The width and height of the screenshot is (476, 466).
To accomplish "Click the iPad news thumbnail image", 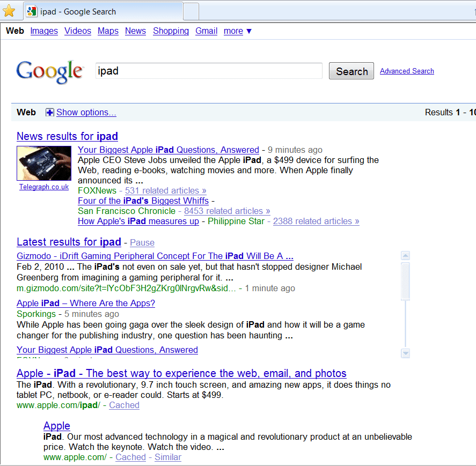I will [x=44, y=163].
